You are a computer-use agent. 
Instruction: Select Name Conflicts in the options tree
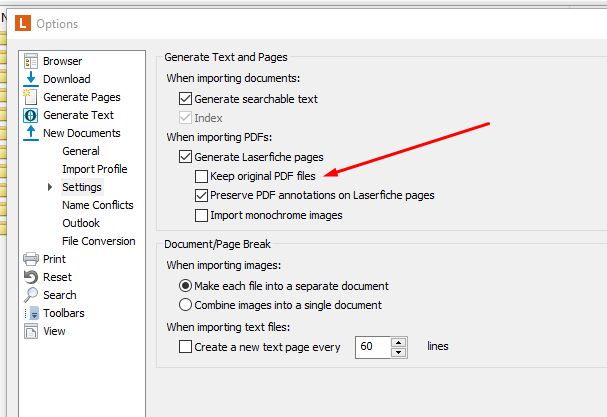(98, 205)
